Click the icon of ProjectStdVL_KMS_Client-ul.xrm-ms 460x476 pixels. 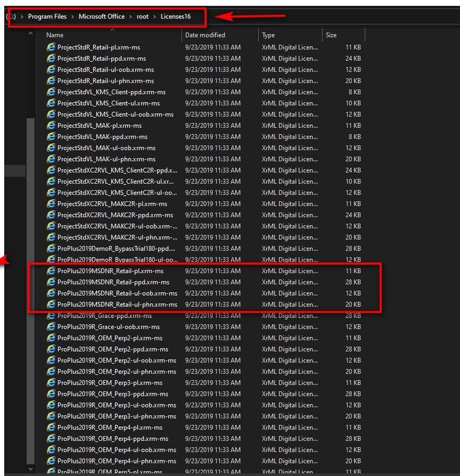[51, 103]
